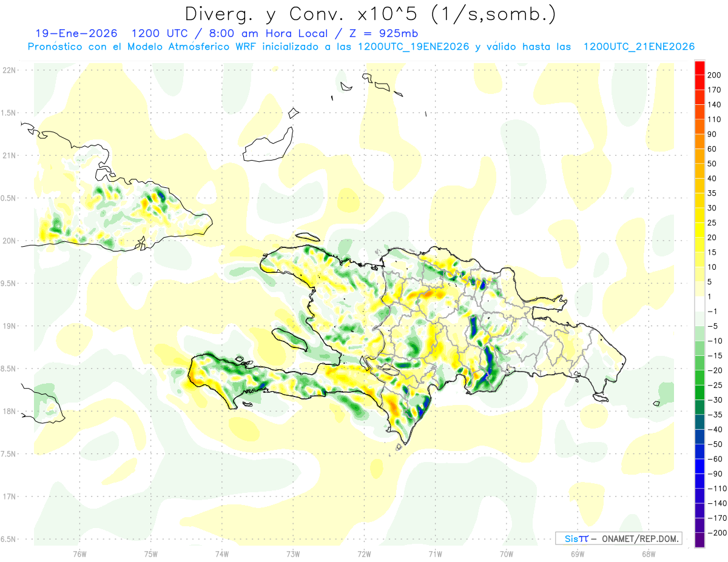Click the '20N' latitude label

[8, 241]
